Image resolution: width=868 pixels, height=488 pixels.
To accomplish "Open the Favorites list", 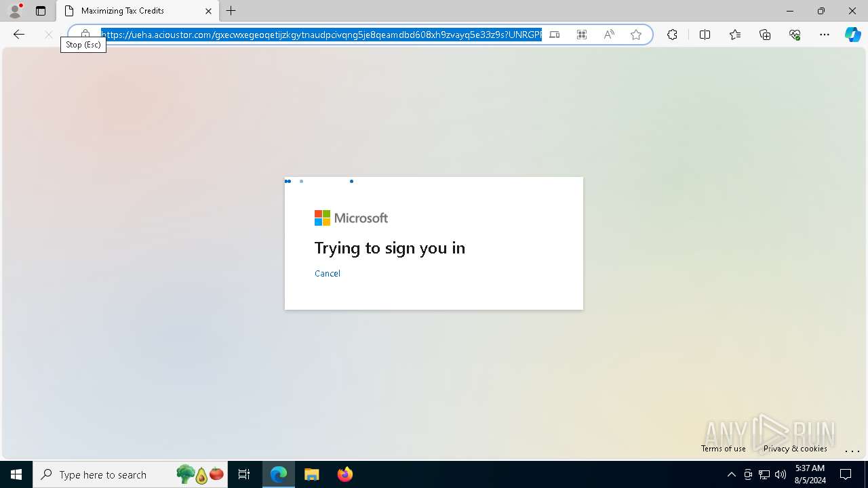I will [735, 35].
